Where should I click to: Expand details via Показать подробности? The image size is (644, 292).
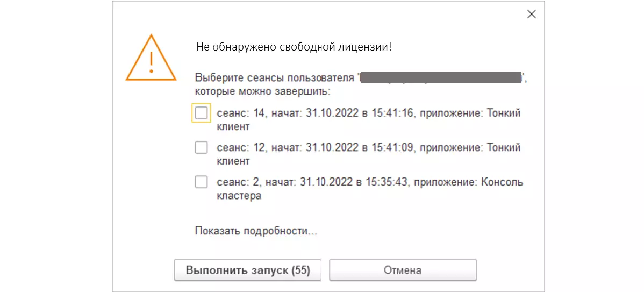(256, 231)
